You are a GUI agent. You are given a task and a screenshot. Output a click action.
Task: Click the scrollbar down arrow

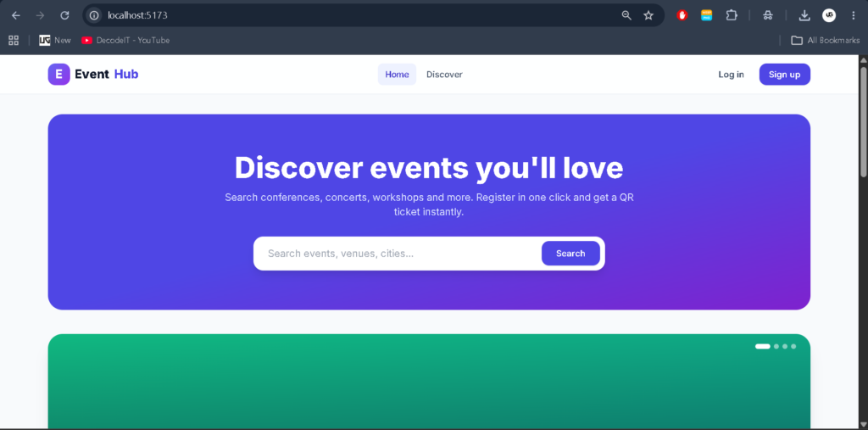pos(863,424)
